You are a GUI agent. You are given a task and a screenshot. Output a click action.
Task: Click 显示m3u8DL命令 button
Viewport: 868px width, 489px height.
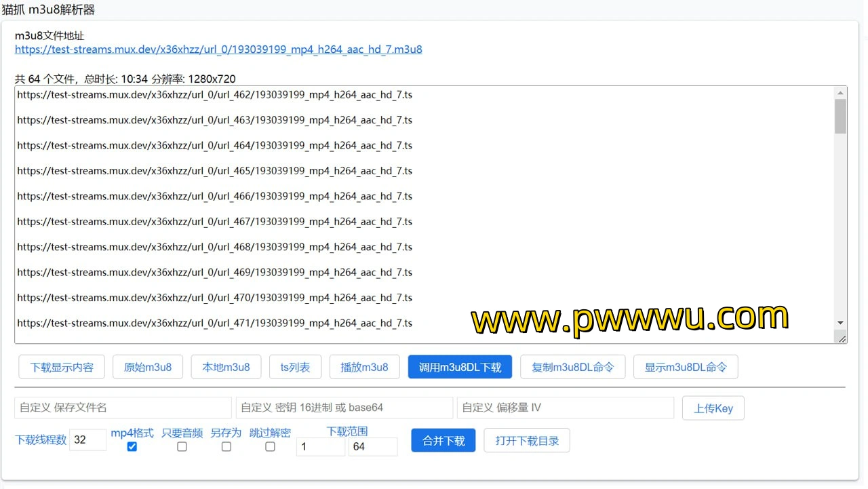686,367
